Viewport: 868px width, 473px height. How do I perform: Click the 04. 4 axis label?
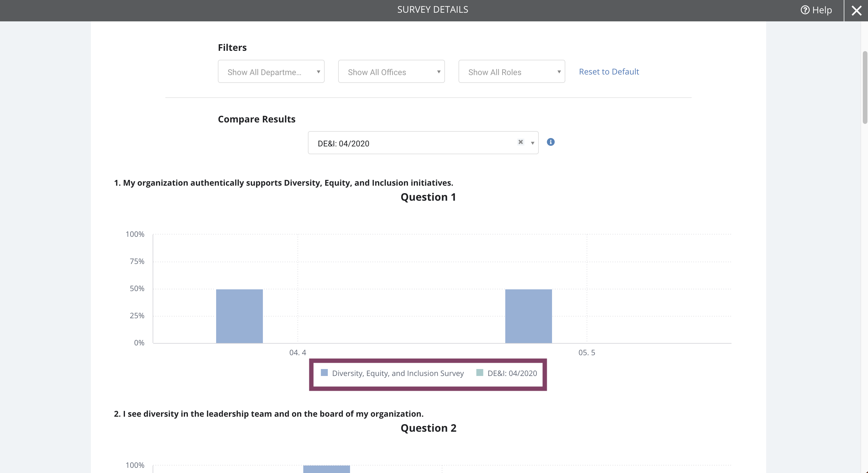(x=298, y=353)
